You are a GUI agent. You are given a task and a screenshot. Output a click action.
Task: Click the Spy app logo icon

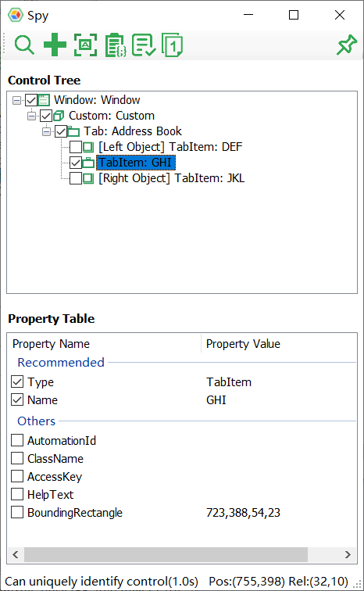(16, 15)
